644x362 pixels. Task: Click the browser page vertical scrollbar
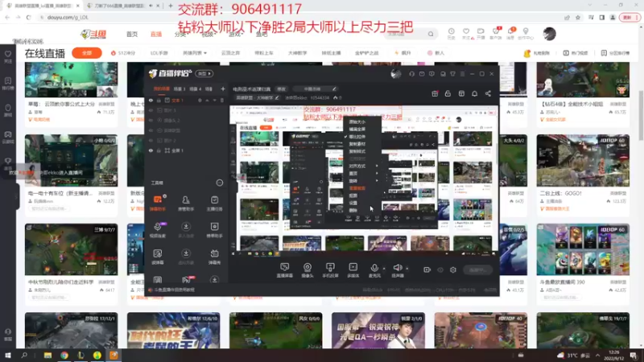(641, 115)
